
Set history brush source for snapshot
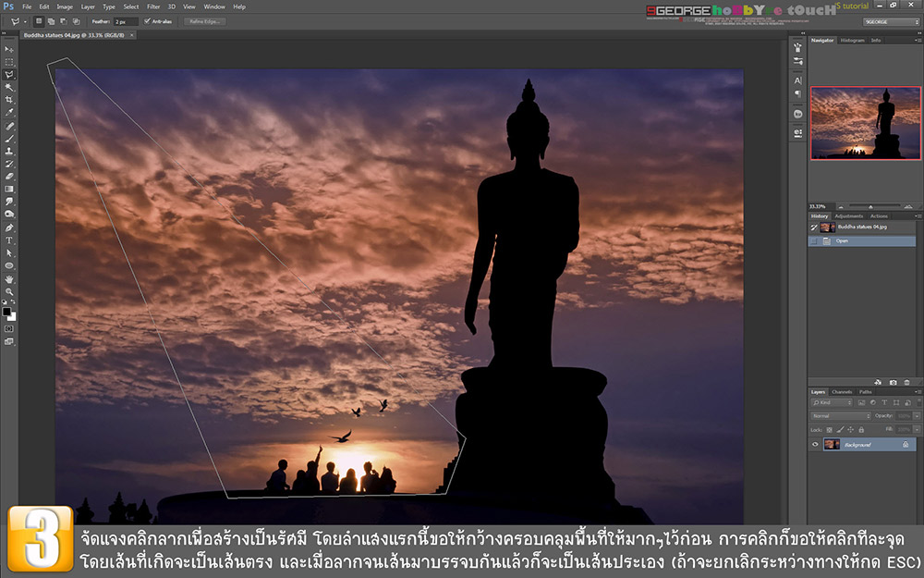click(814, 228)
